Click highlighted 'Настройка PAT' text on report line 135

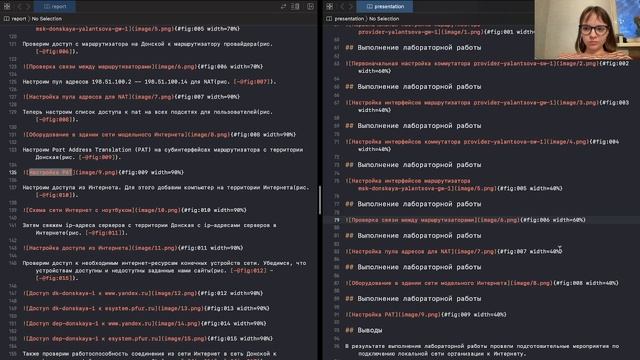pos(51,172)
